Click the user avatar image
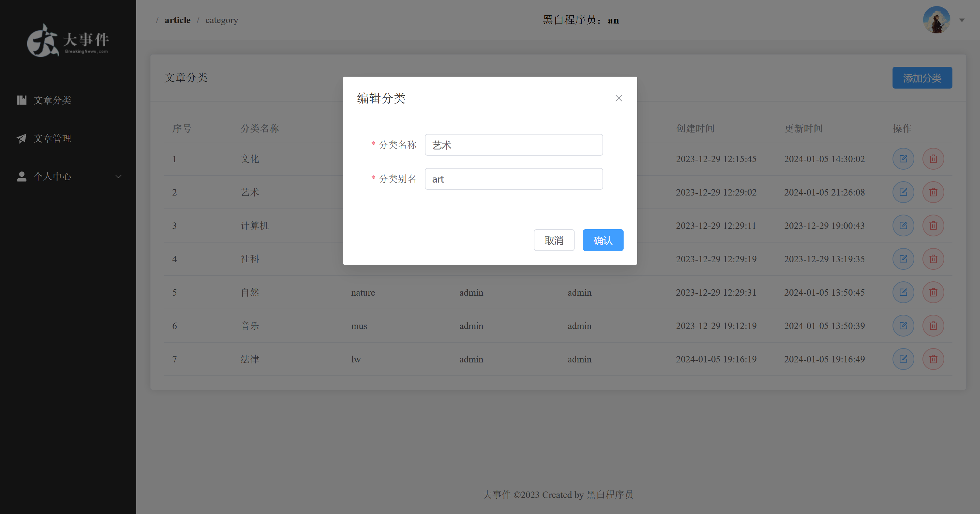Viewport: 980px width, 514px height. [936, 20]
